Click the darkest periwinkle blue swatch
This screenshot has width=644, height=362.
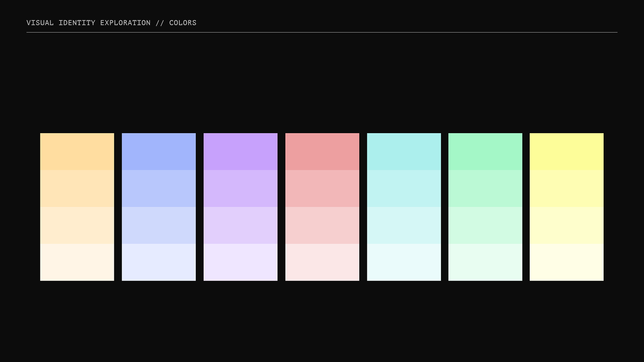point(159,152)
